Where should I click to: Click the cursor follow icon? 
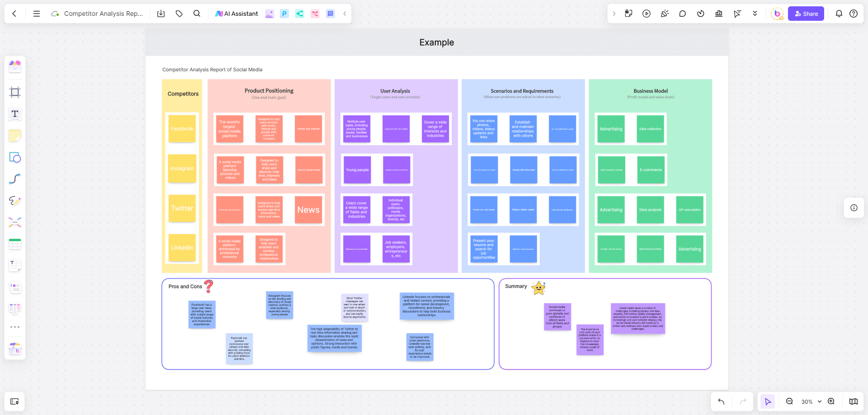(737, 14)
